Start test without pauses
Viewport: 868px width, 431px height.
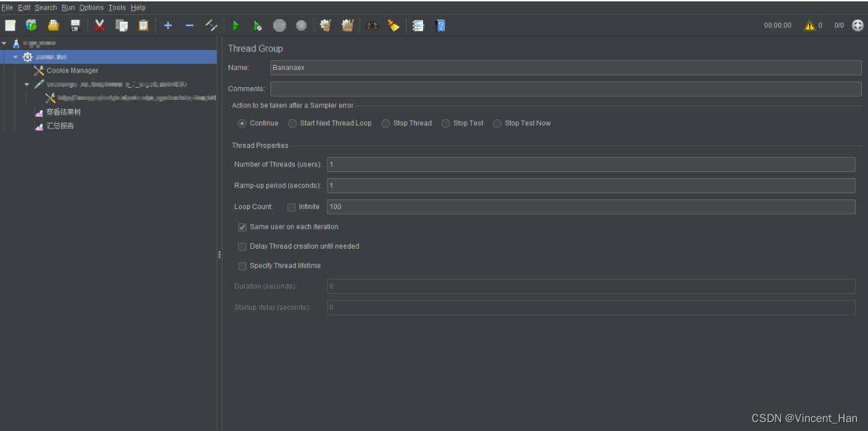click(x=257, y=25)
